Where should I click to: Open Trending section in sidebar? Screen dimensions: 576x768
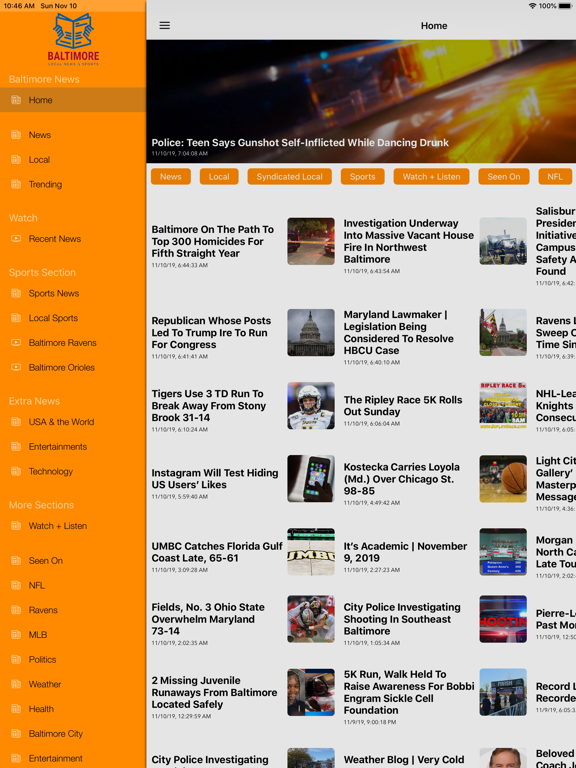point(73,184)
